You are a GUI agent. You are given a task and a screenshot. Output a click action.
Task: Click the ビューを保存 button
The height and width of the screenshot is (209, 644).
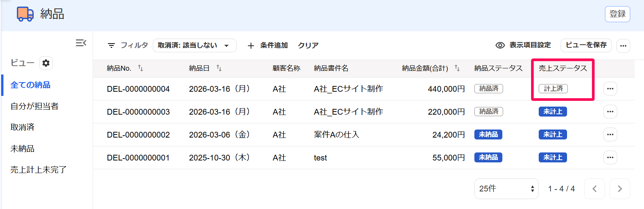pyautogui.click(x=586, y=45)
